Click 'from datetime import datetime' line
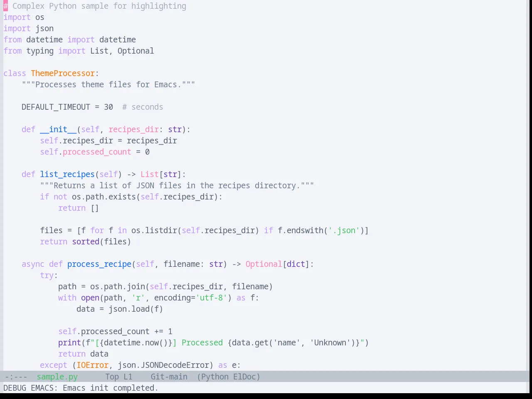This screenshot has width=532, height=399. (x=69, y=39)
